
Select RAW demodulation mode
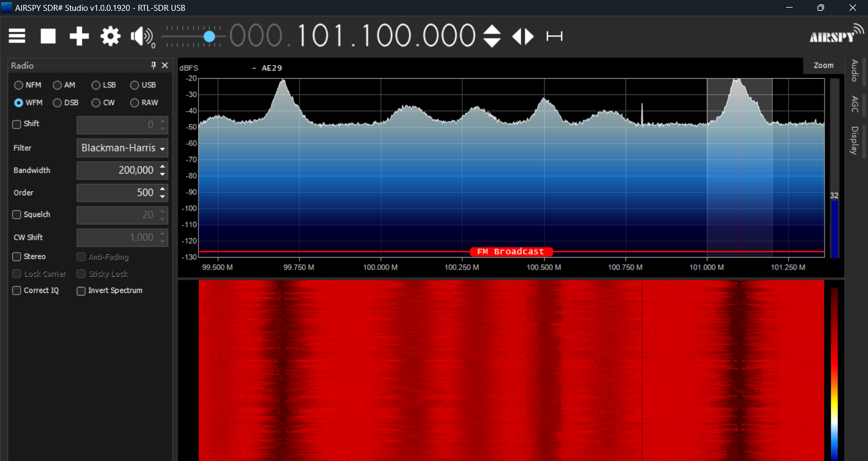[144, 103]
